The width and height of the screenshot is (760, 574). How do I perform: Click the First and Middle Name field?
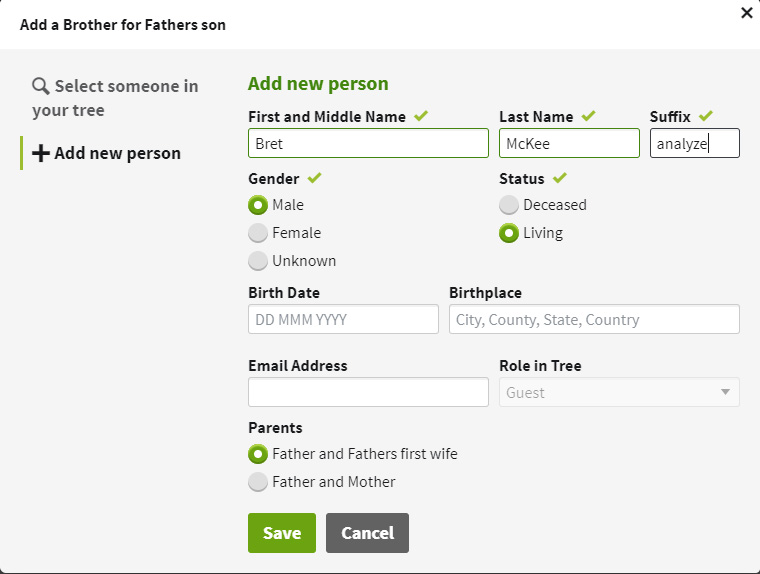point(368,143)
